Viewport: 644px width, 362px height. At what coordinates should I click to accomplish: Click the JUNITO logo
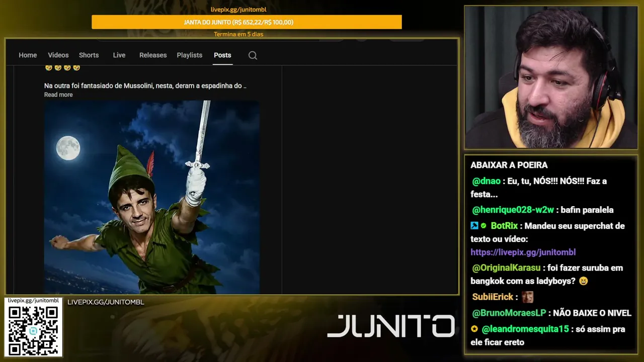391,326
